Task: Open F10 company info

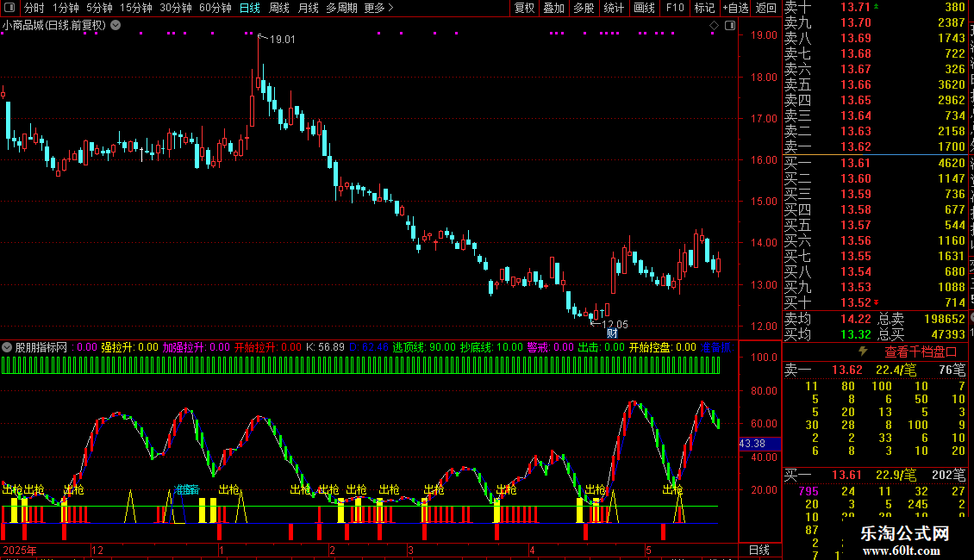Action: tap(675, 8)
